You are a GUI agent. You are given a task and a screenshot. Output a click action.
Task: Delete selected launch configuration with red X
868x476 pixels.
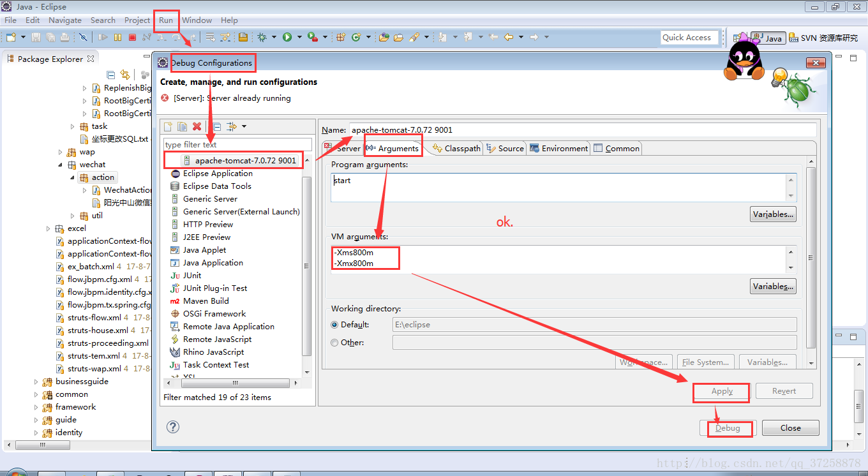pos(197,126)
